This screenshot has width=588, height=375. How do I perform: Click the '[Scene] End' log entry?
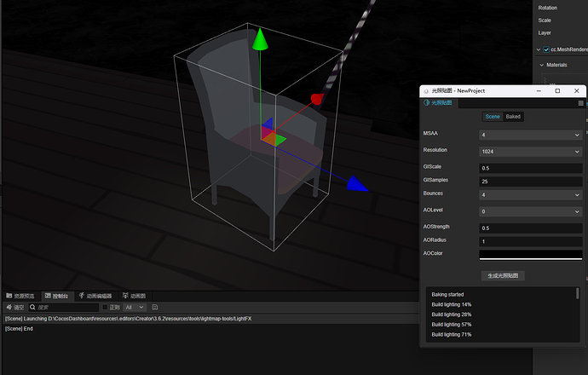coord(210,329)
